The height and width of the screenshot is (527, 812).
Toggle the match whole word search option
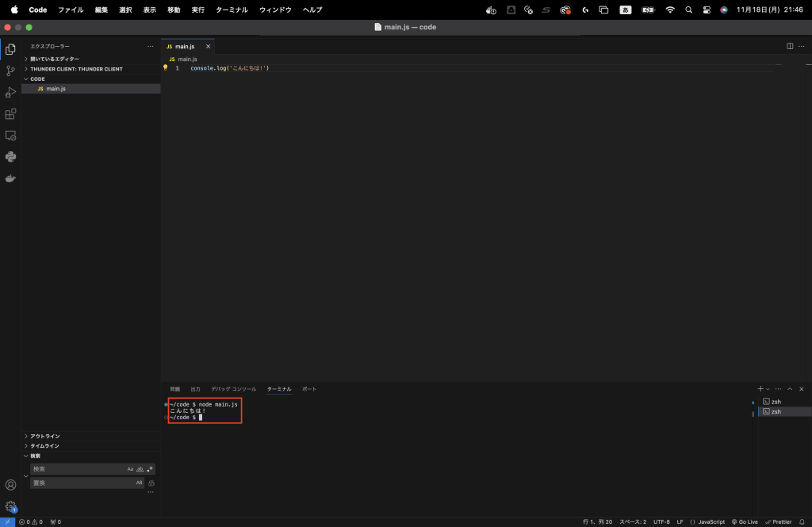140,469
